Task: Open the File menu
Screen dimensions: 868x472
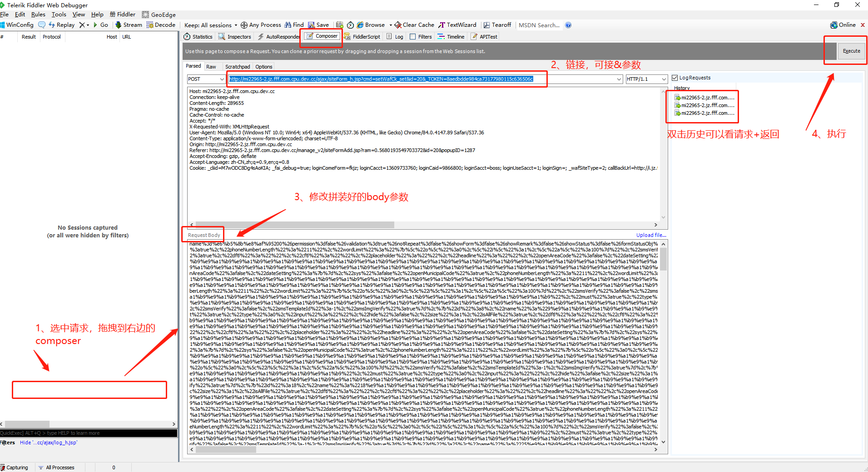Action: [x=5, y=15]
